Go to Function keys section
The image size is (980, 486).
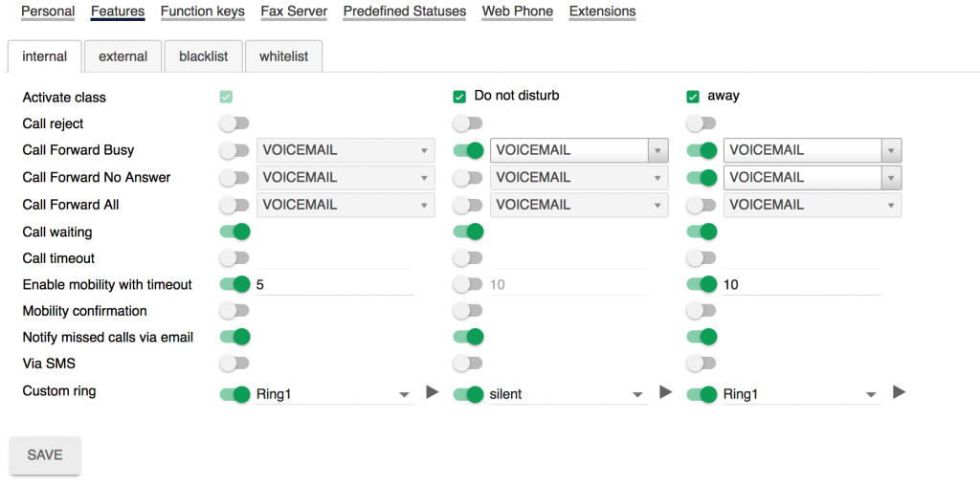click(x=203, y=11)
